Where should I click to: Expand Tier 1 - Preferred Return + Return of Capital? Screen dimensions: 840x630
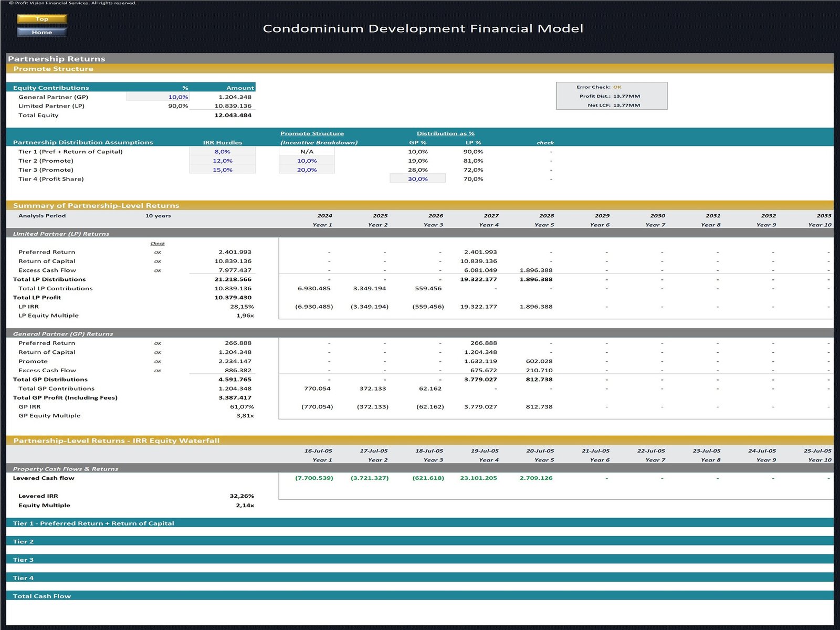tap(93, 523)
